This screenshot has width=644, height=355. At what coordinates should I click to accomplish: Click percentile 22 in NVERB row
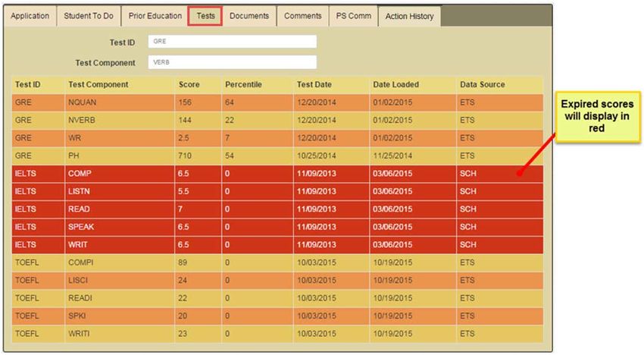[x=257, y=120]
